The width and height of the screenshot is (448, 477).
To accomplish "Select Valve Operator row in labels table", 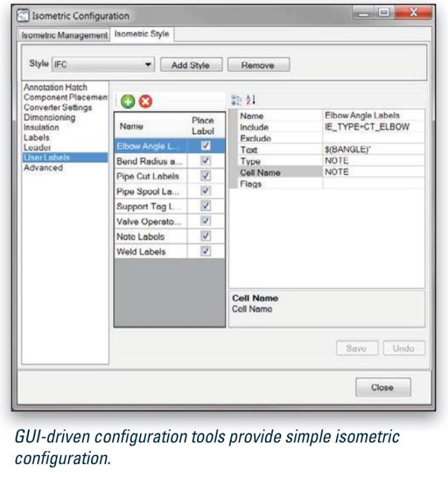I will (149, 221).
